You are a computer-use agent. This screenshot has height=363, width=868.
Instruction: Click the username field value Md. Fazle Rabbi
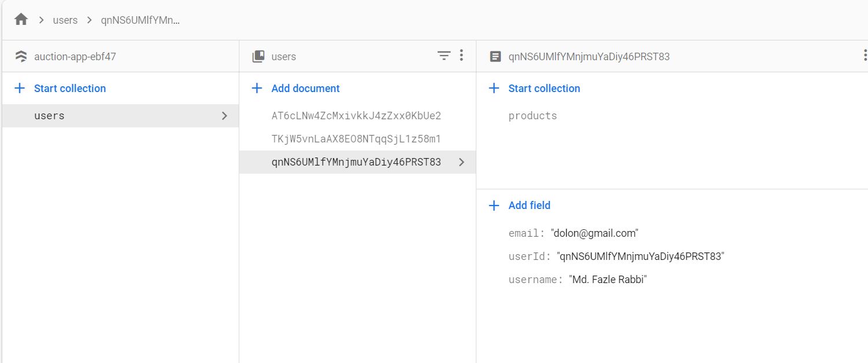(x=609, y=280)
